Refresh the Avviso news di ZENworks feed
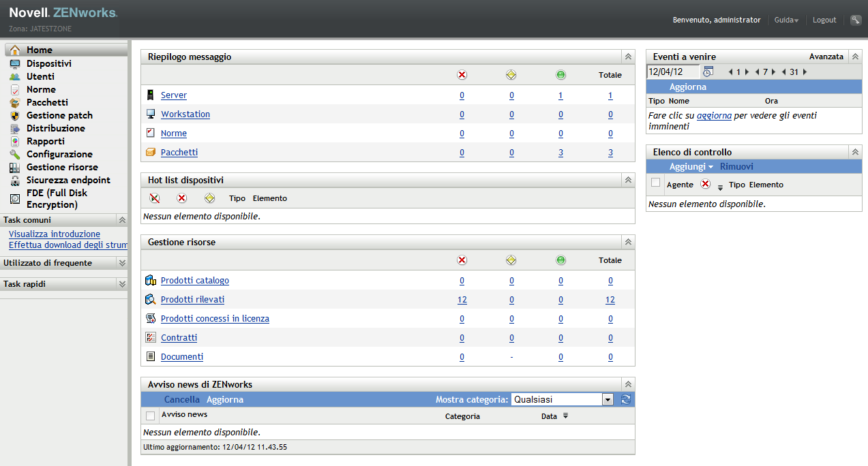The width and height of the screenshot is (868, 466). 625,399
